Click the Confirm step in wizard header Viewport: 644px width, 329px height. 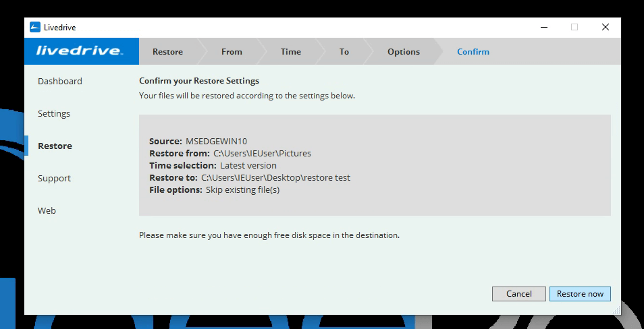473,52
